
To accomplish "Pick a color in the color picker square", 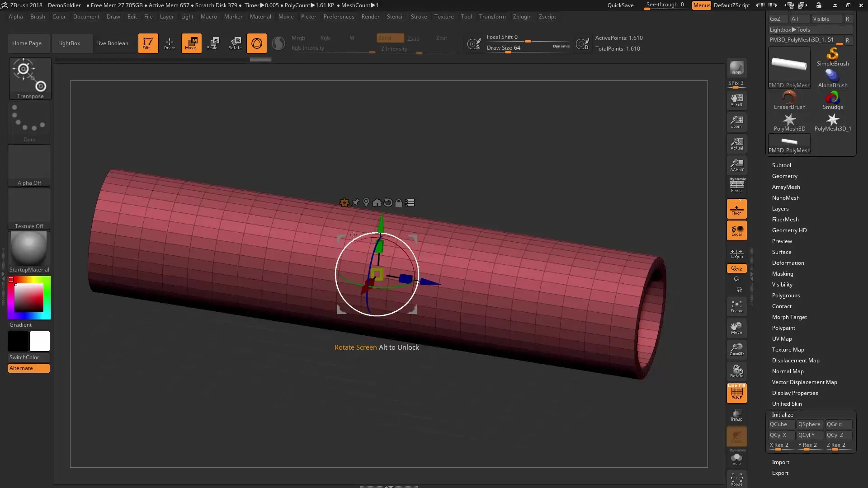I will (x=29, y=298).
